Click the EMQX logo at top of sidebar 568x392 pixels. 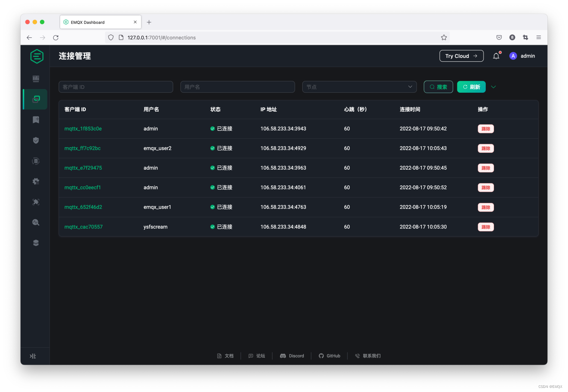37,56
